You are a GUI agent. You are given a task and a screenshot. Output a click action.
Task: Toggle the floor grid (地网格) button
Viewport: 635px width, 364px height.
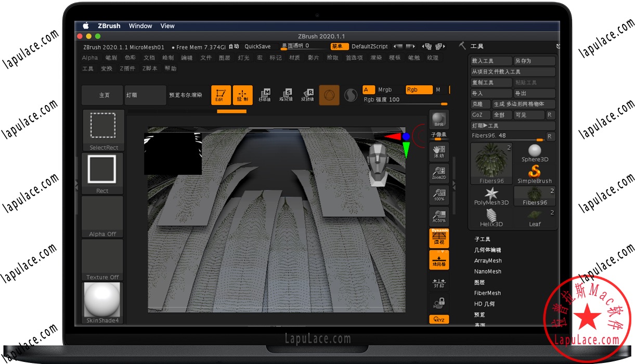[439, 259]
